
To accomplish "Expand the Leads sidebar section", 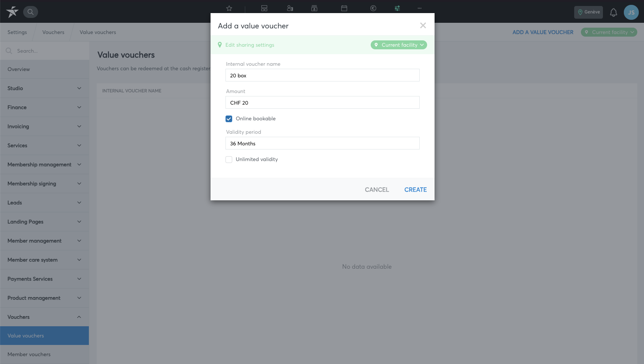I will click(x=44, y=203).
